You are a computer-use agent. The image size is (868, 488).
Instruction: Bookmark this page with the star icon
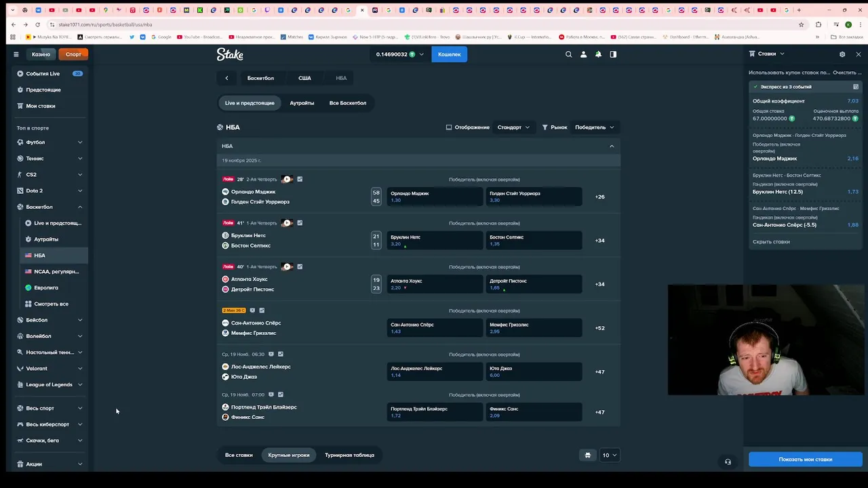(x=802, y=24)
